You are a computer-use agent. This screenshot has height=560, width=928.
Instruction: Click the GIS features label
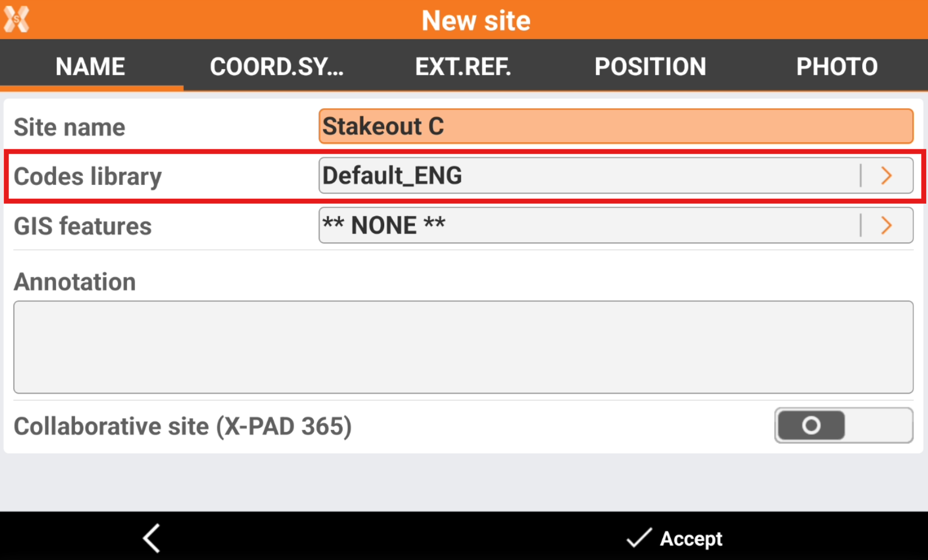coord(83,226)
